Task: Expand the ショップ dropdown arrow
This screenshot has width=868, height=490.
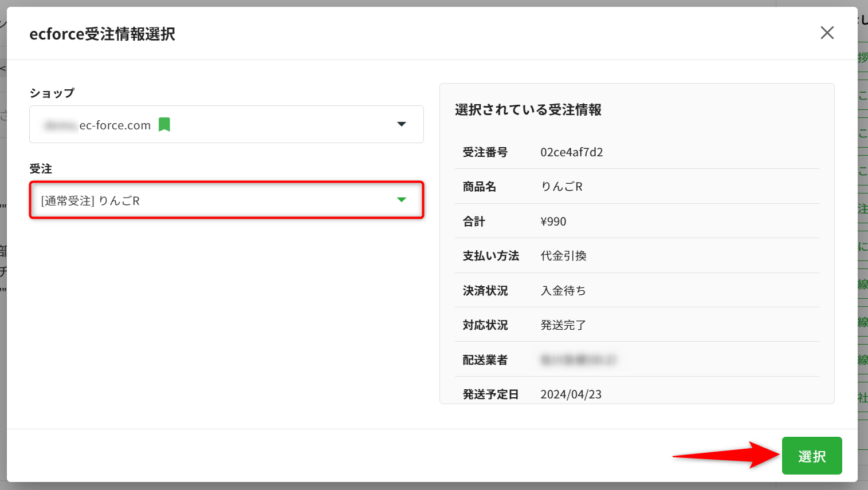Action: point(402,124)
